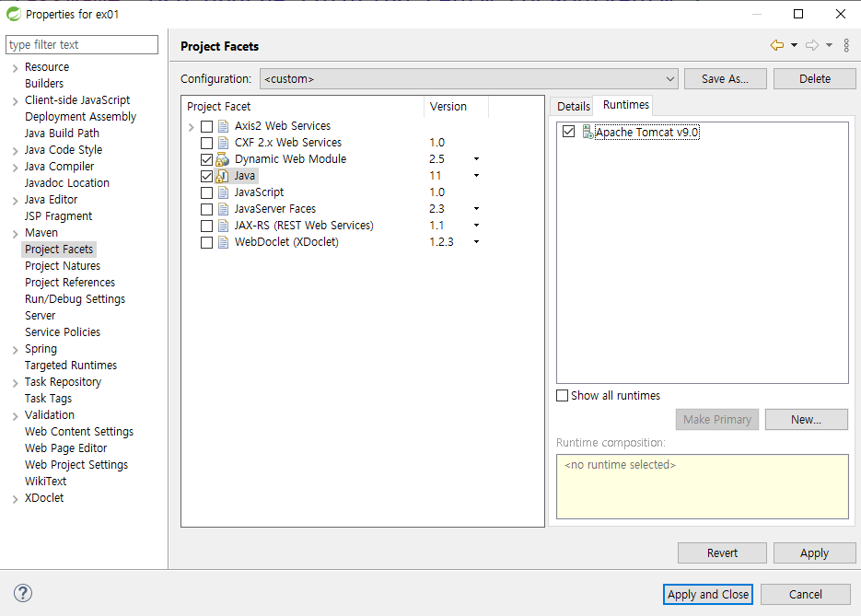Click the Cancel button
This screenshot has height=616, width=861.
(x=806, y=594)
